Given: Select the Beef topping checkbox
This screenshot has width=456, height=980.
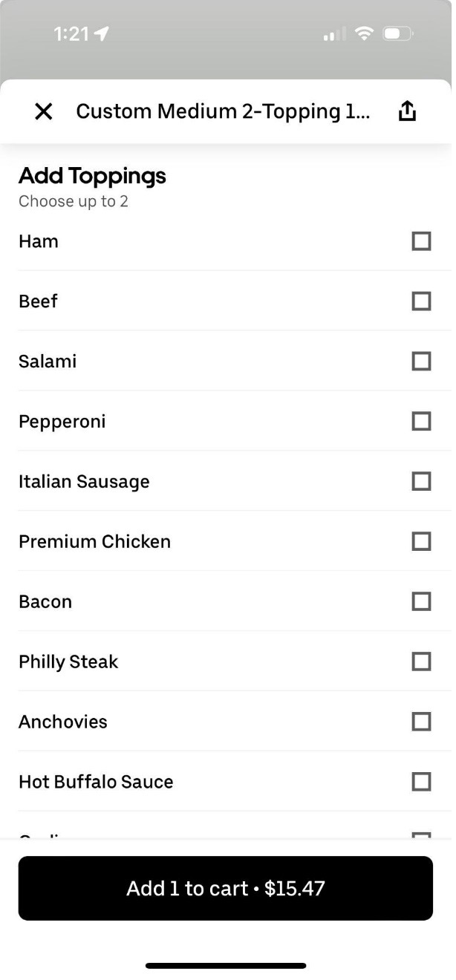Looking at the screenshot, I should click(421, 301).
